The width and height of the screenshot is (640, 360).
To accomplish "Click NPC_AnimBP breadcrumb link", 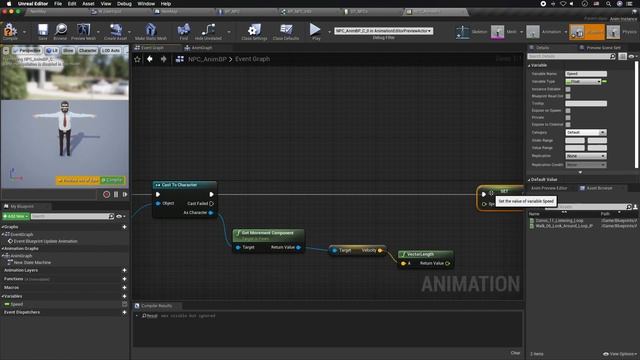I will [x=207, y=59].
